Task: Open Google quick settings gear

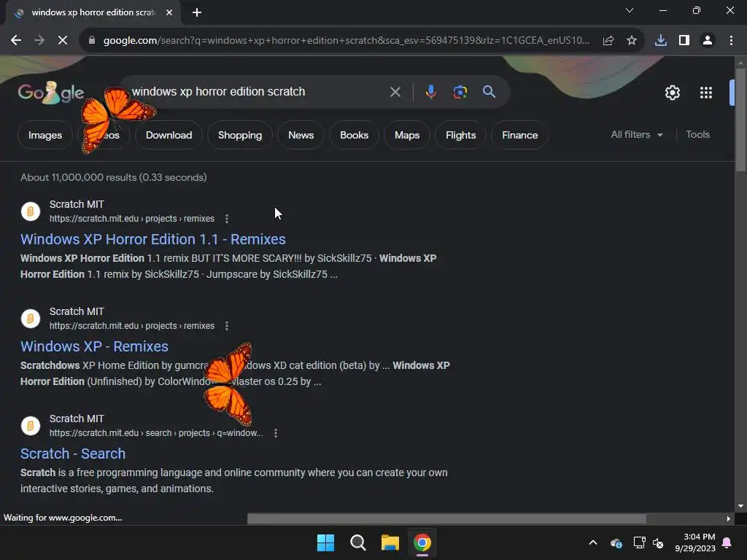Action: click(x=672, y=93)
